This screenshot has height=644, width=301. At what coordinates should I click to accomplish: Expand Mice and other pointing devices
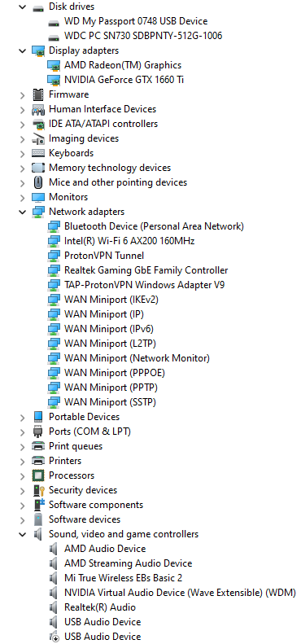tap(22, 182)
